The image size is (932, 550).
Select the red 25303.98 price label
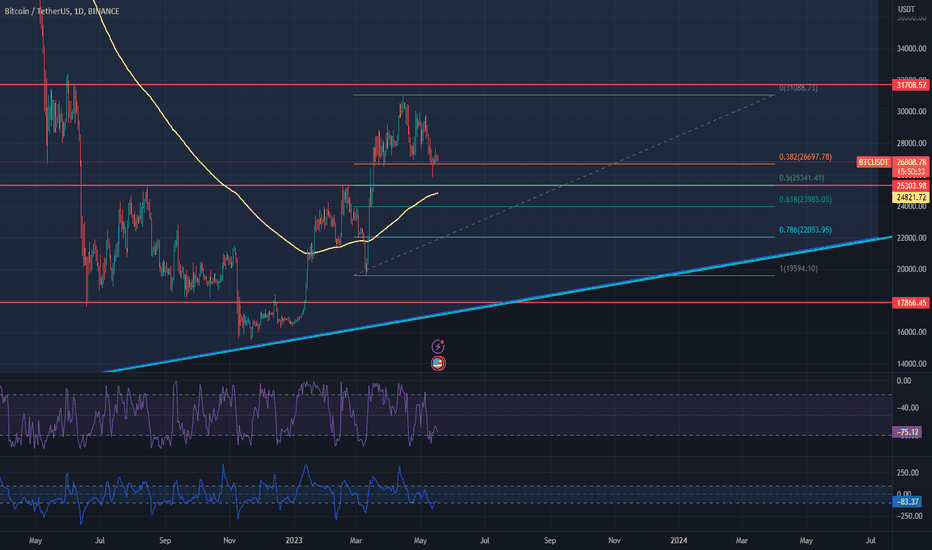pos(911,186)
